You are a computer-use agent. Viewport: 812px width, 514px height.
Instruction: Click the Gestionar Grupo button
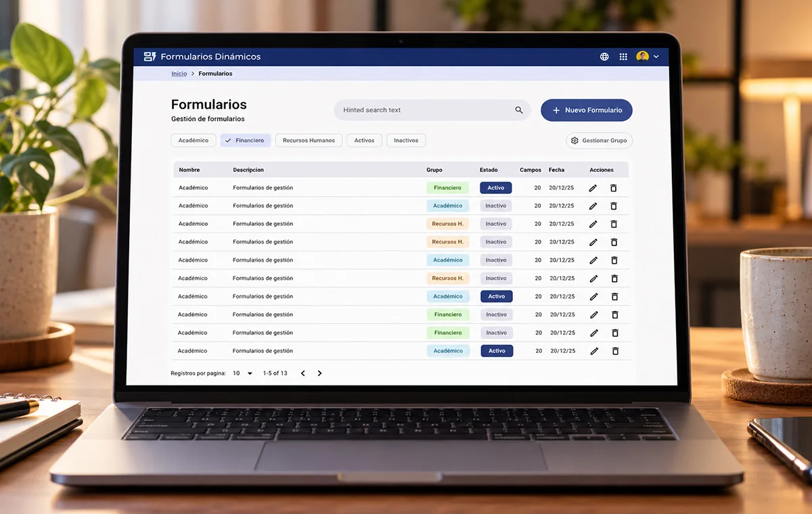(x=600, y=141)
